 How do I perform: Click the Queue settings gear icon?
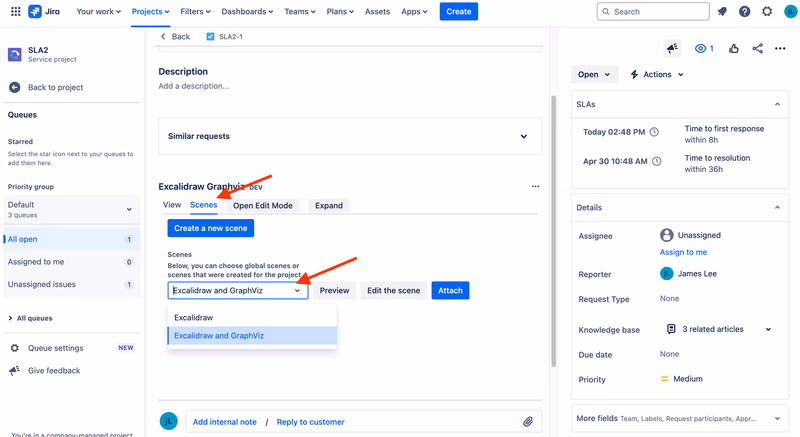point(15,348)
